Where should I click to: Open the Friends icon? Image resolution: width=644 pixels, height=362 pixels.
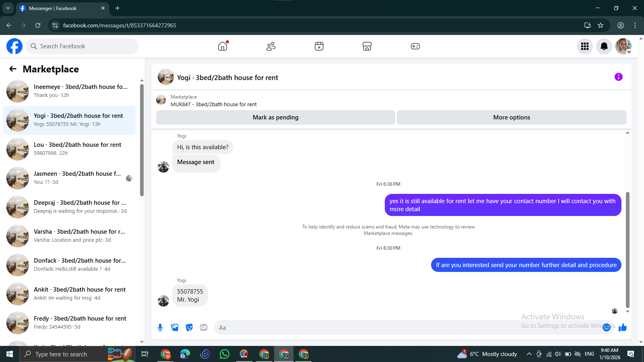tap(271, 46)
